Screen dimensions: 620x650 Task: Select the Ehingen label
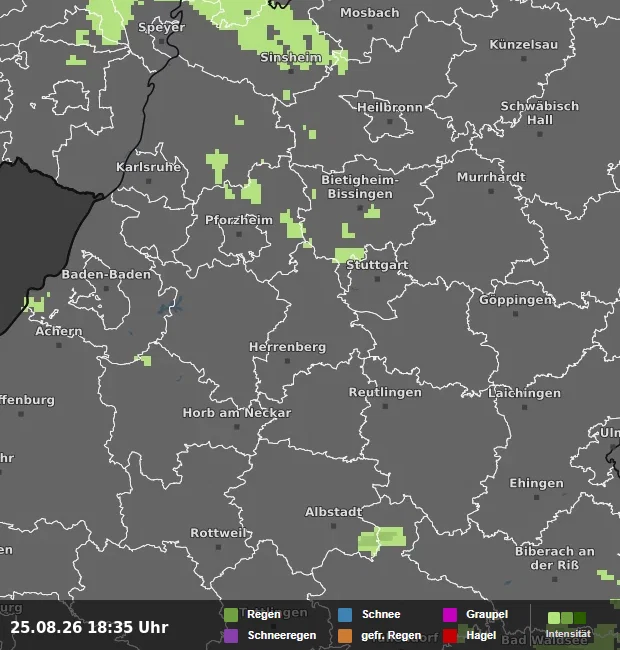[536, 483]
